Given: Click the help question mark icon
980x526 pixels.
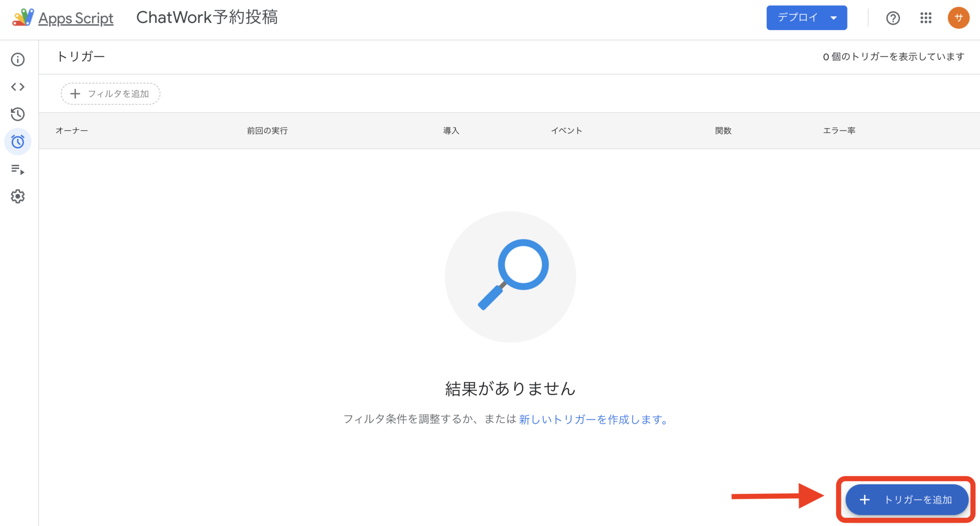Looking at the screenshot, I should 893,18.
